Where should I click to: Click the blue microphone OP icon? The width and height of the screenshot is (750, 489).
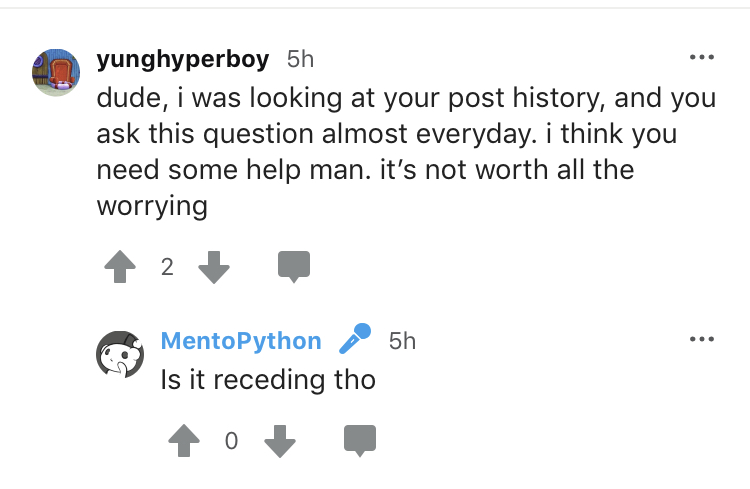(355, 340)
